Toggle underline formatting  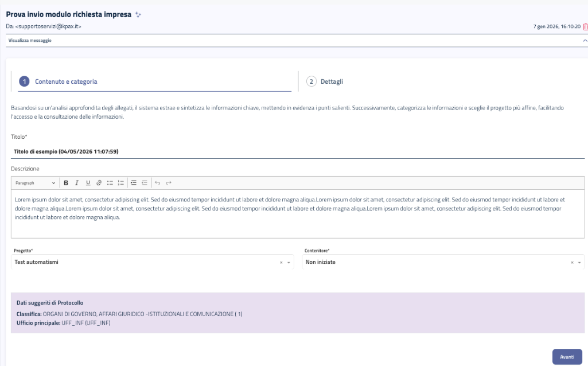[88, 183]
